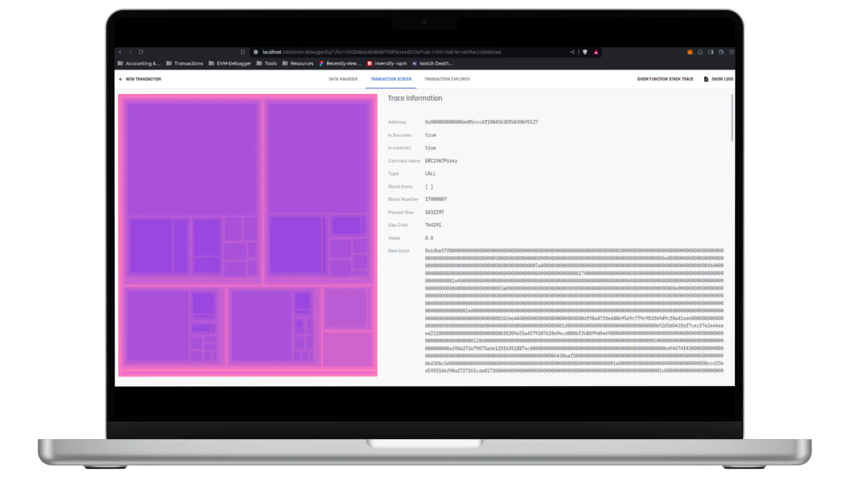Open the MetaMask extension icon
Screen dimensions: 868x488
point(689,52)
